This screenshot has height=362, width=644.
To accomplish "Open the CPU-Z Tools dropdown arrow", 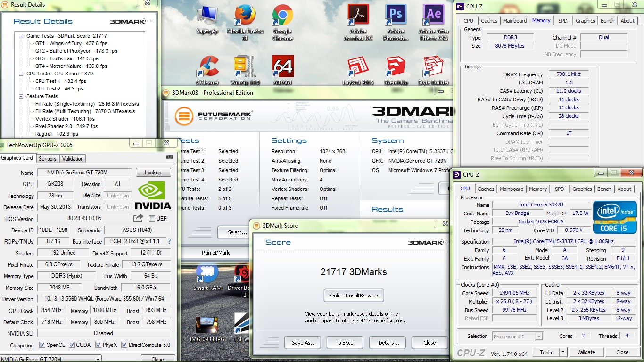I will 563,352.
